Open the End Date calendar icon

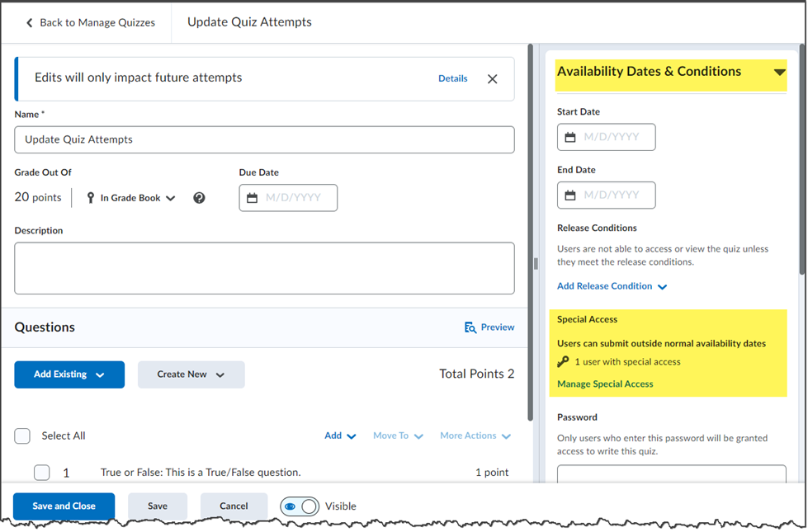[x=570, y=195]
